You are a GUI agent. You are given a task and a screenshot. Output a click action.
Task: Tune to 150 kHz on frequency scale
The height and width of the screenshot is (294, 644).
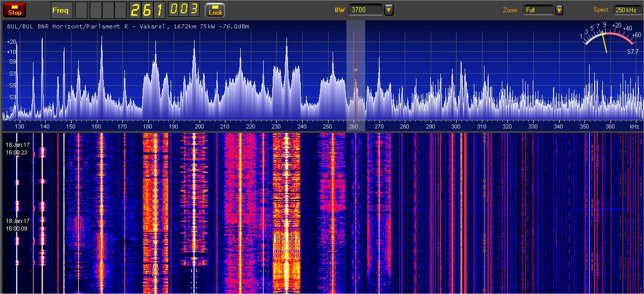(71, 126)
